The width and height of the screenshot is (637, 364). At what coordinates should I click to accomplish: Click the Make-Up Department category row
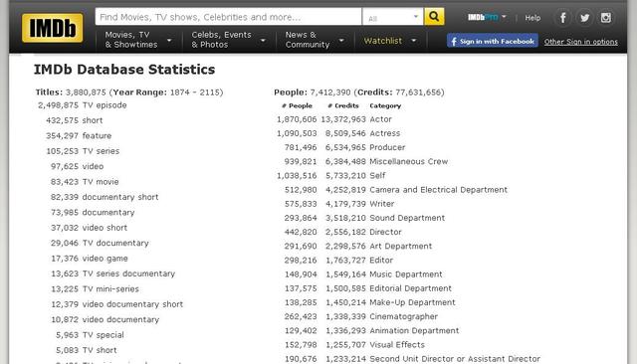[x=370, y=302]
